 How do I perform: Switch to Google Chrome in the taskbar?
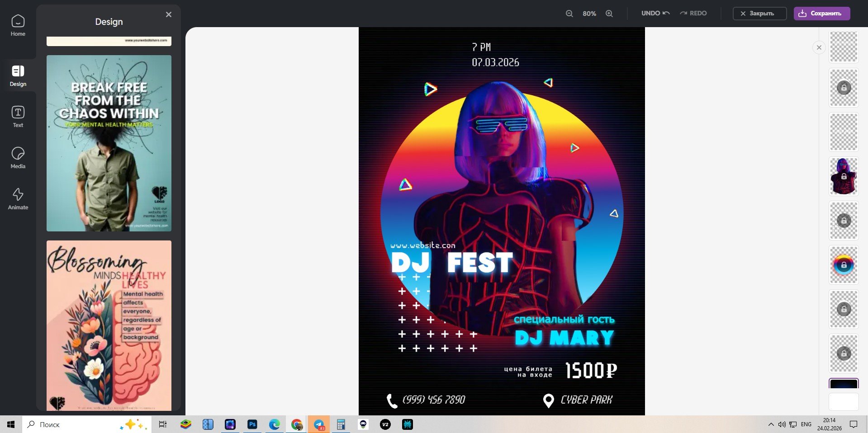297,424
